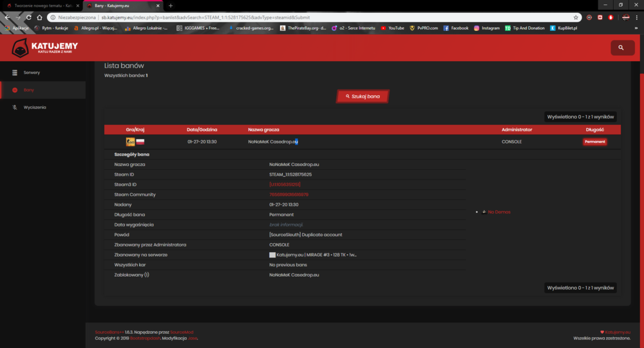Open the YouTube bookmark

tap(392, 28)
